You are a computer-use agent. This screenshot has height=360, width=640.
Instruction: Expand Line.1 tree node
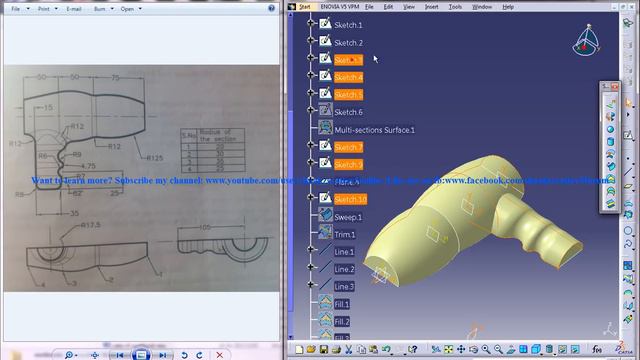point(311,249)
